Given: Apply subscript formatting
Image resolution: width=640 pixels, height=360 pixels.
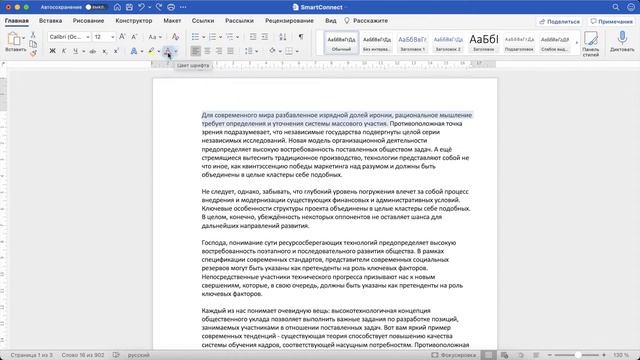Looking at the screenshot, I should [105, 51].
